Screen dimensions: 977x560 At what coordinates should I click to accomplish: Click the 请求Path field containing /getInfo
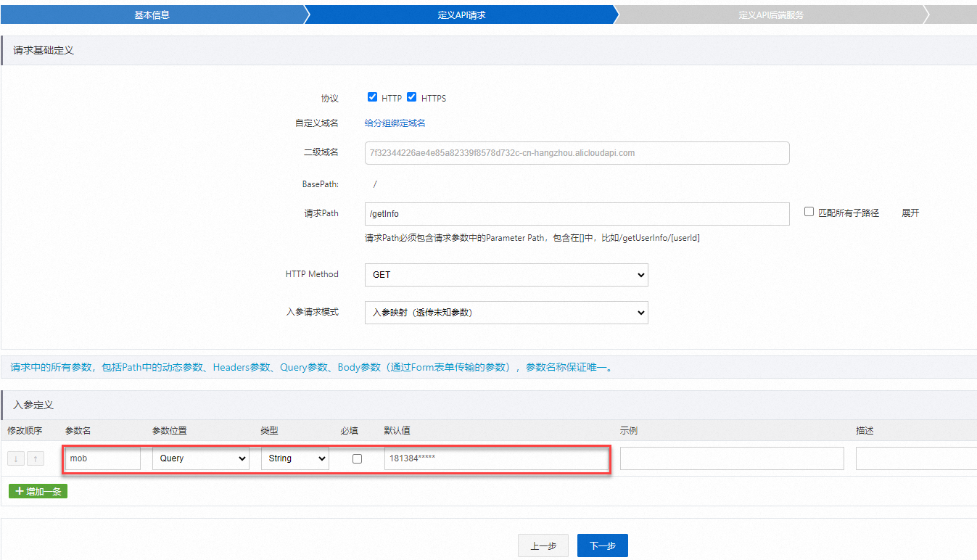click(577, 214)
